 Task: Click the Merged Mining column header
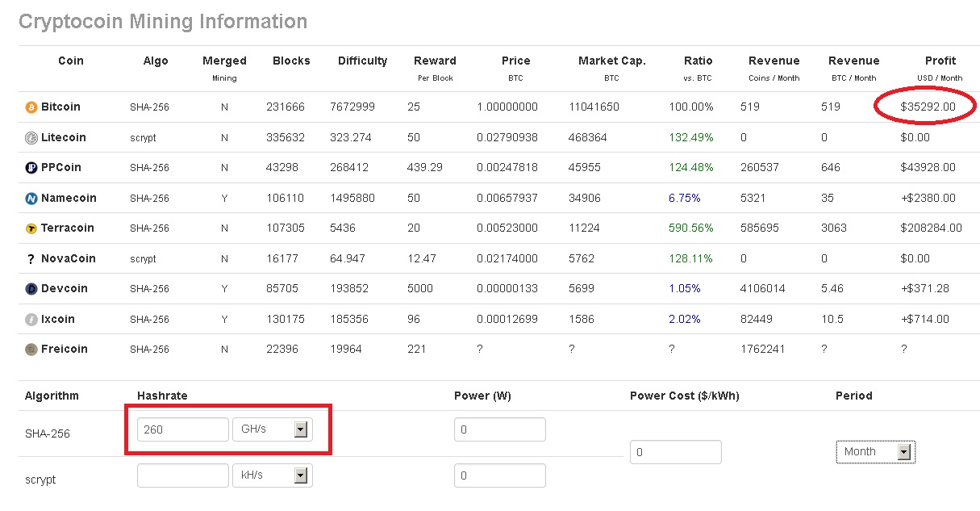pyautogui.click(x=224, y=68)
